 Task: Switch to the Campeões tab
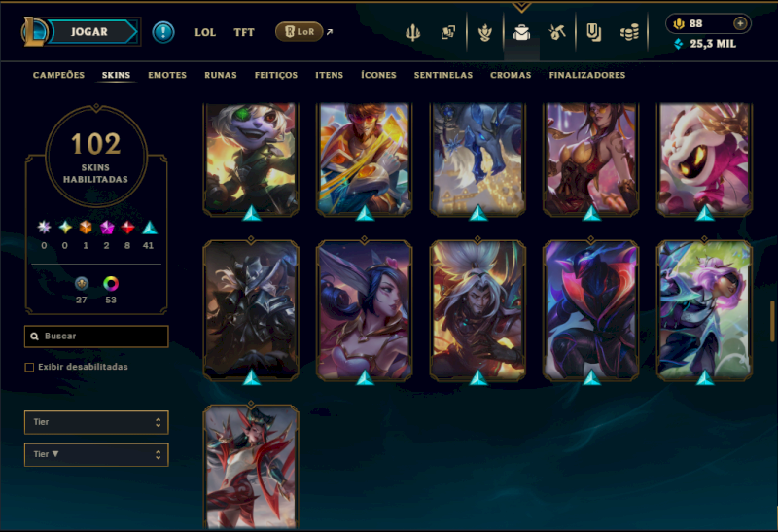pyautogui.click(x=58, y=75)
